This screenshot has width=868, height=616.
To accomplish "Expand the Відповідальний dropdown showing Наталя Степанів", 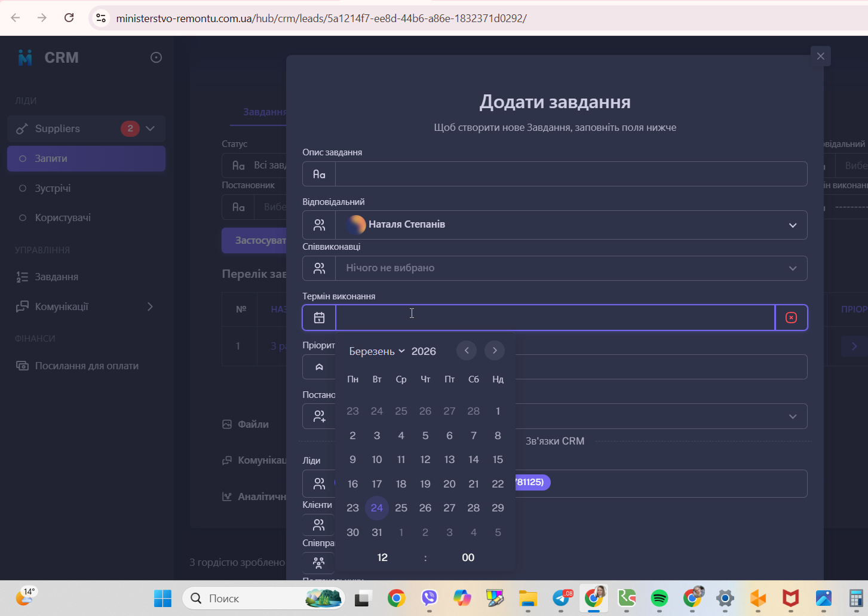I will click(x=793, y=225).
